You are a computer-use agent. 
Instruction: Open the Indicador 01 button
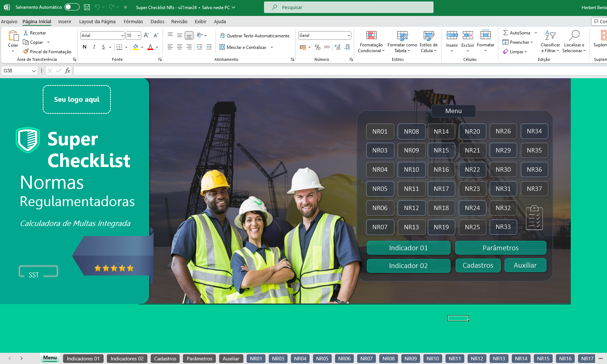click(x=408, y=248)
